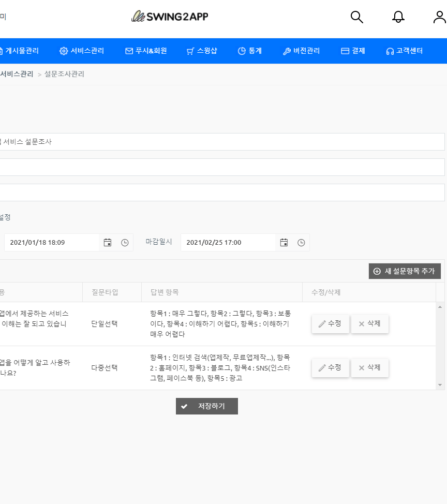The height and width of the screenshot is (504, 447).
Task: Open the 통계 menu
Action: pos(249,51)
